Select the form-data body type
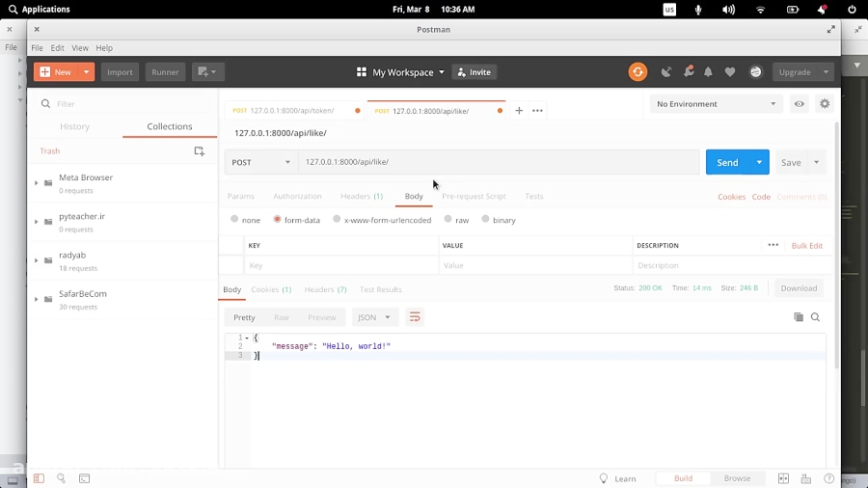Screen dimensions: 868x488 coord(278,219)
